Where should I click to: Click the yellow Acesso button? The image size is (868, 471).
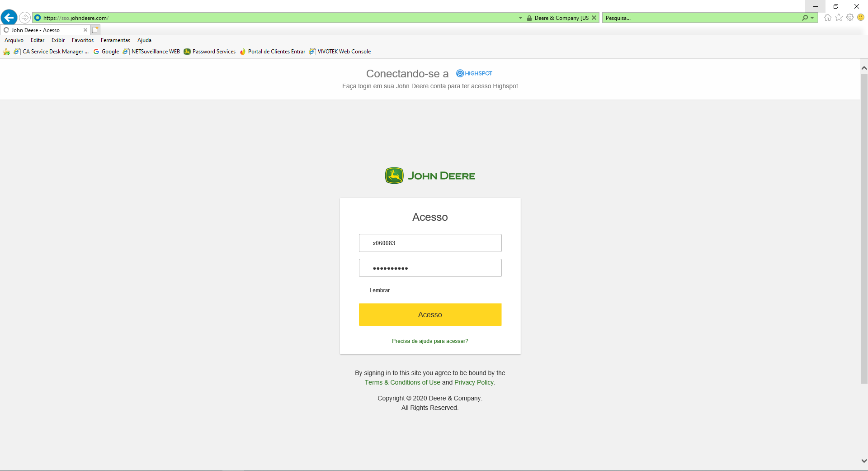click(x=430, y=314)
